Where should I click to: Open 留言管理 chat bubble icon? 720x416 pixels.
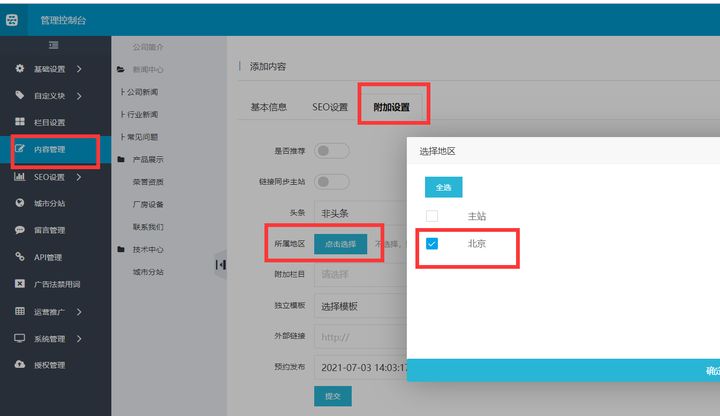click(x=19, y=230)
